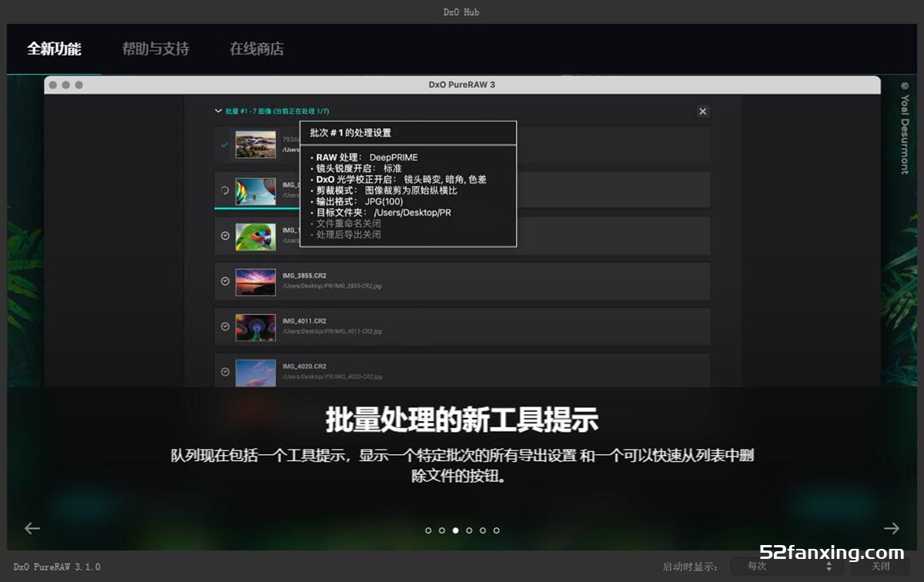The width and height of the screenshot is (924, 582).
Task: Toggle the pending status circle on IMG_4020.CR2
Action: tap(224, 370)
